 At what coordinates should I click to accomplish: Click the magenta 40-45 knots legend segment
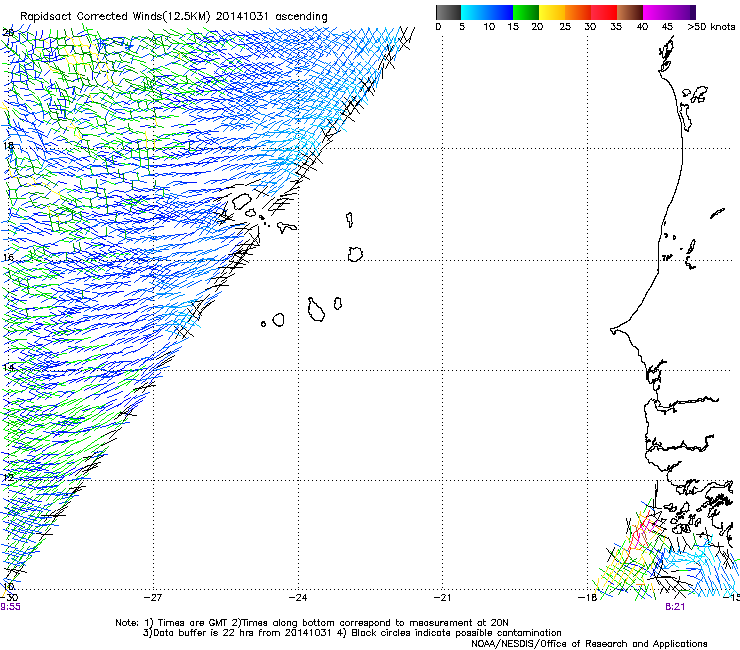coord(656,12)
